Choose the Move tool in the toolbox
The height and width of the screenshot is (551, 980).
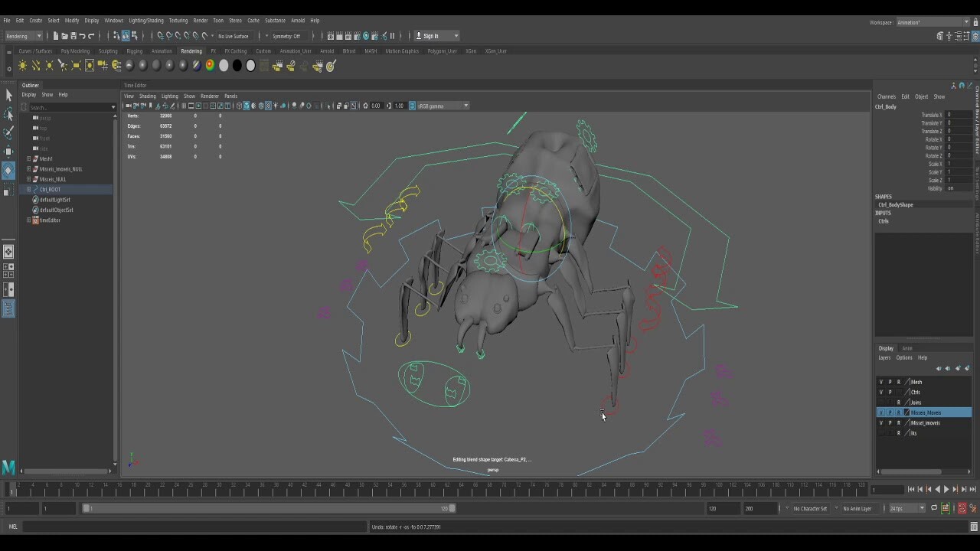tap(8, 152)
